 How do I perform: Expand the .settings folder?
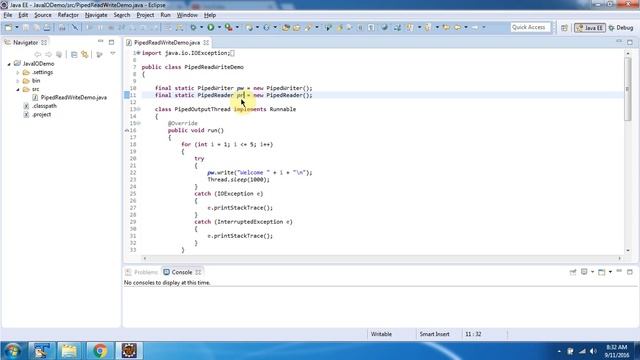18,73
